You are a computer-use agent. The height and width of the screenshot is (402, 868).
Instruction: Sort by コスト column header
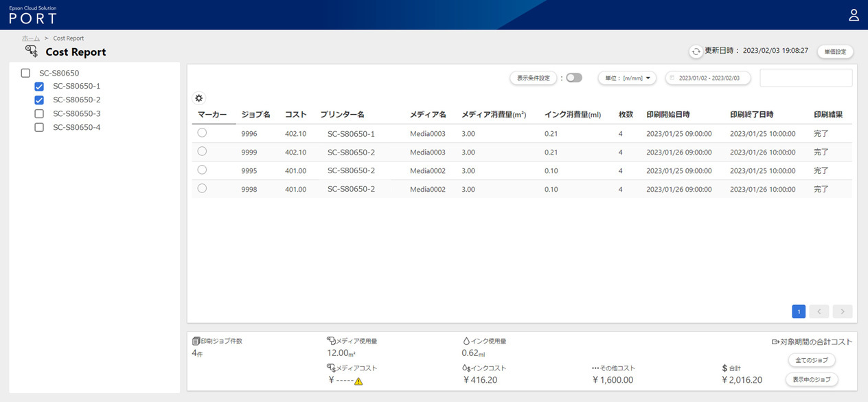coord(295,115)
